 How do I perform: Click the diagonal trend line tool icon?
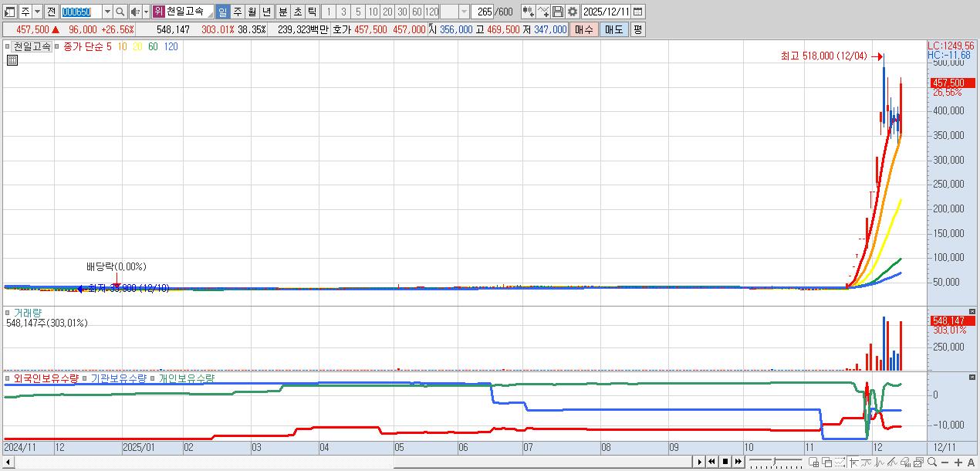[x=892, y=462]
